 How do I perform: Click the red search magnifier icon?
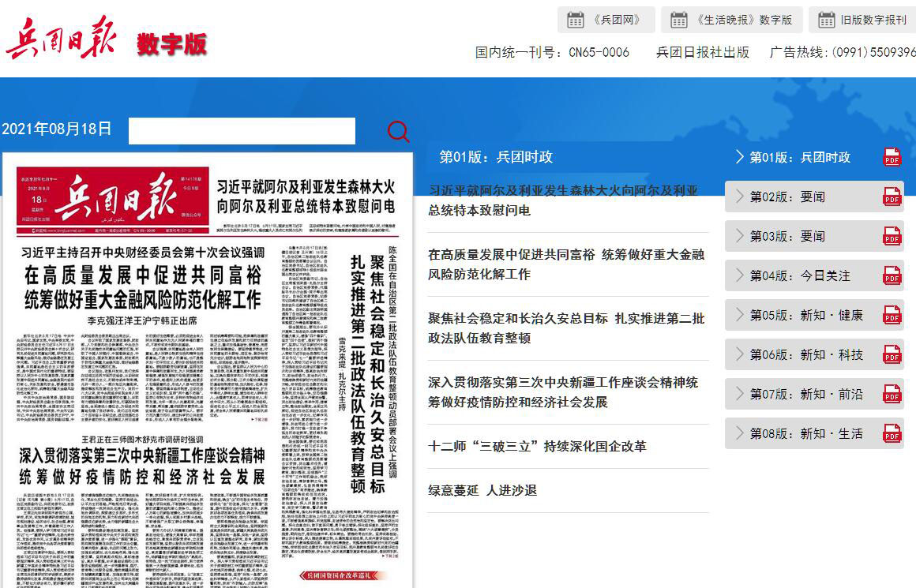pos(399,131)
